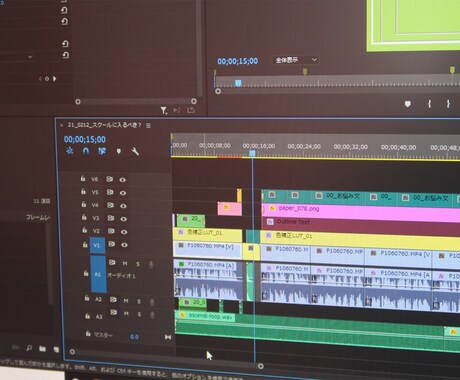The width and height of the screenshot is (460, 380).
Task: Solo the A2 audio track
Action: click(x=139, y=302)
